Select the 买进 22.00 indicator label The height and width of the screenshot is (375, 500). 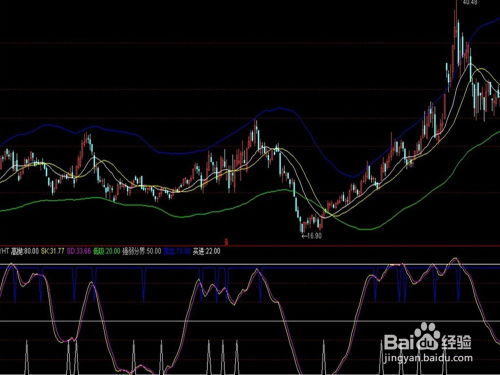206,251
